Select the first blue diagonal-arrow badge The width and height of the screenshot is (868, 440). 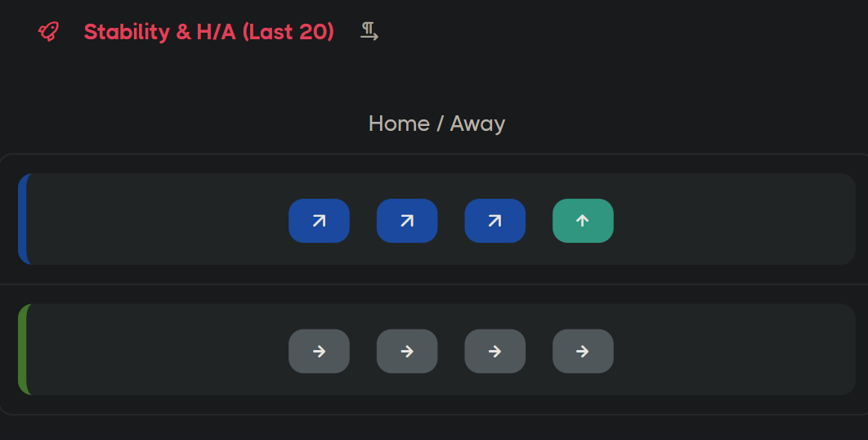tap(319, 221)
